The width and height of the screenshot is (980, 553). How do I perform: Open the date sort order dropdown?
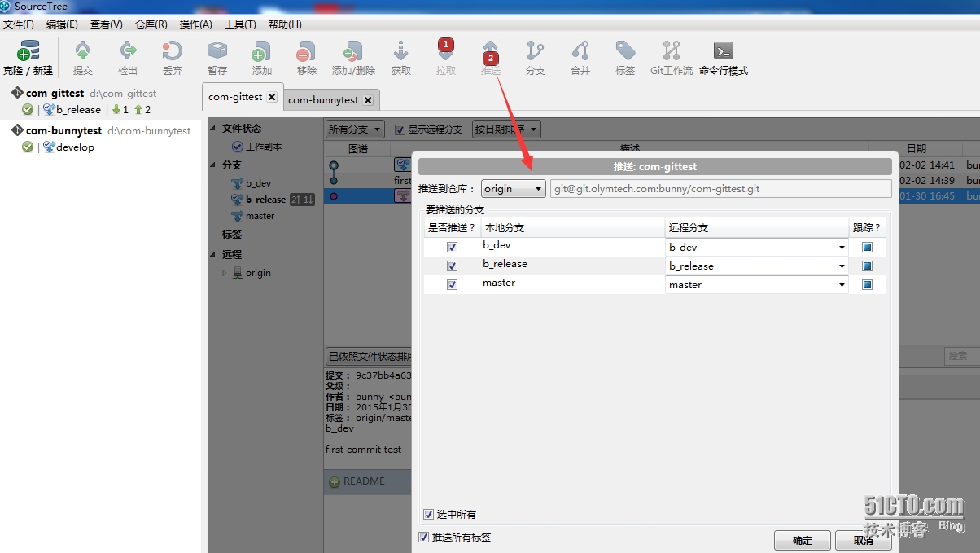click(506, 129)
